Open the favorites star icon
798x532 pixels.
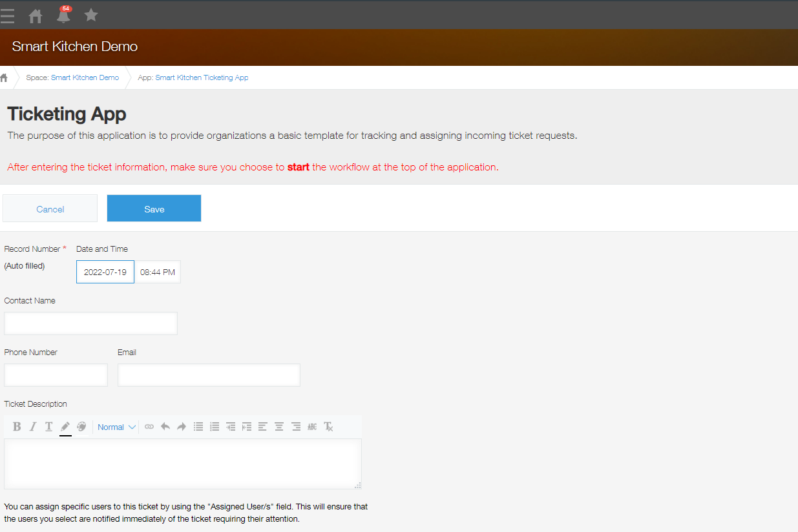point(91,15)
